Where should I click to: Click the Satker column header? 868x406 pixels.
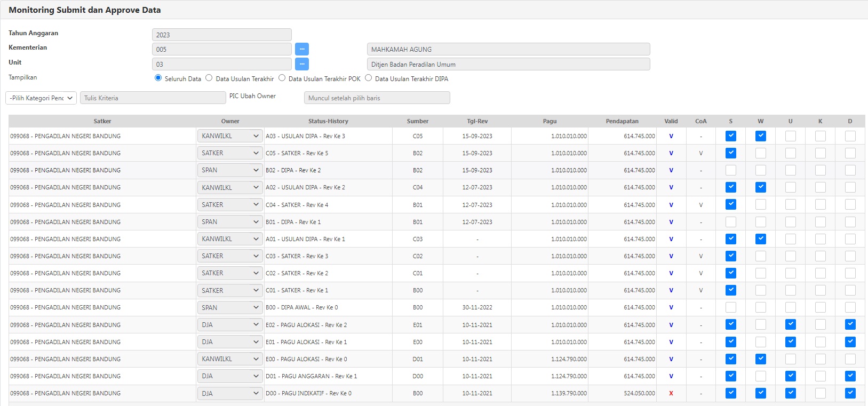[102, 121]
